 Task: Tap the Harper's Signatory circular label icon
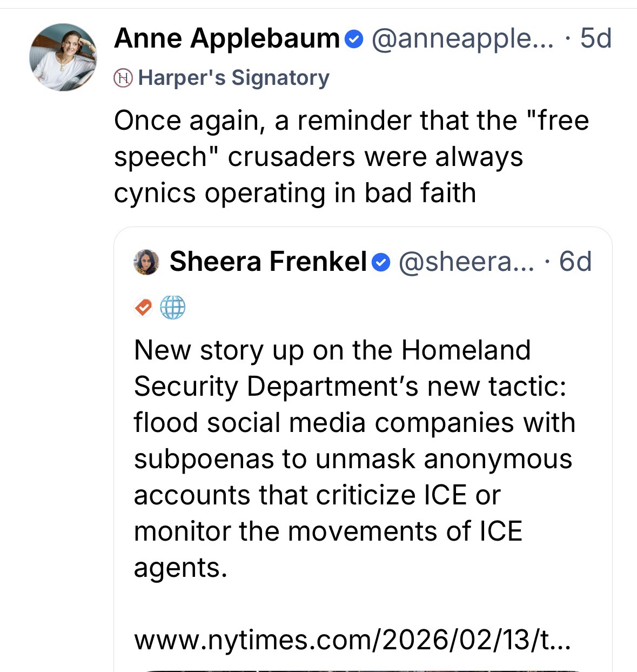click(x=123, y=78)
